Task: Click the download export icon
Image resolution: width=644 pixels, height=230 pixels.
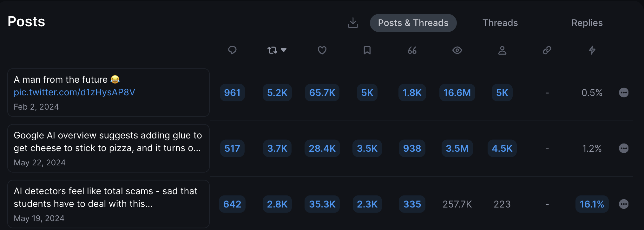Action: pos(353,22)
